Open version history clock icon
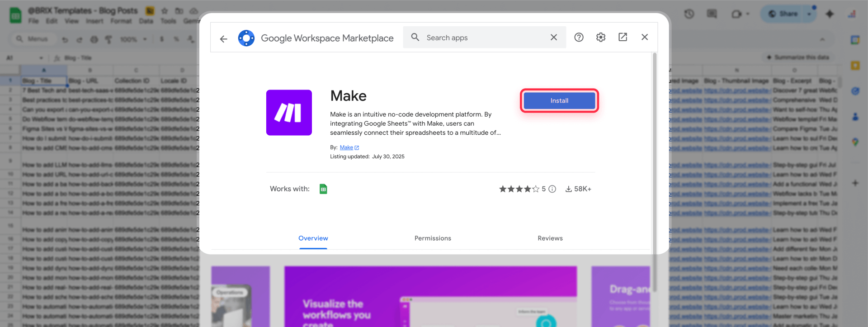 point(689,14)
